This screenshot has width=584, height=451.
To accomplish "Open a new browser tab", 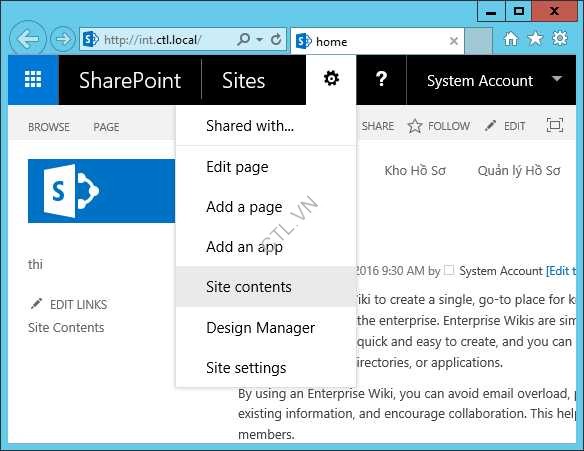I will (478, 41).
